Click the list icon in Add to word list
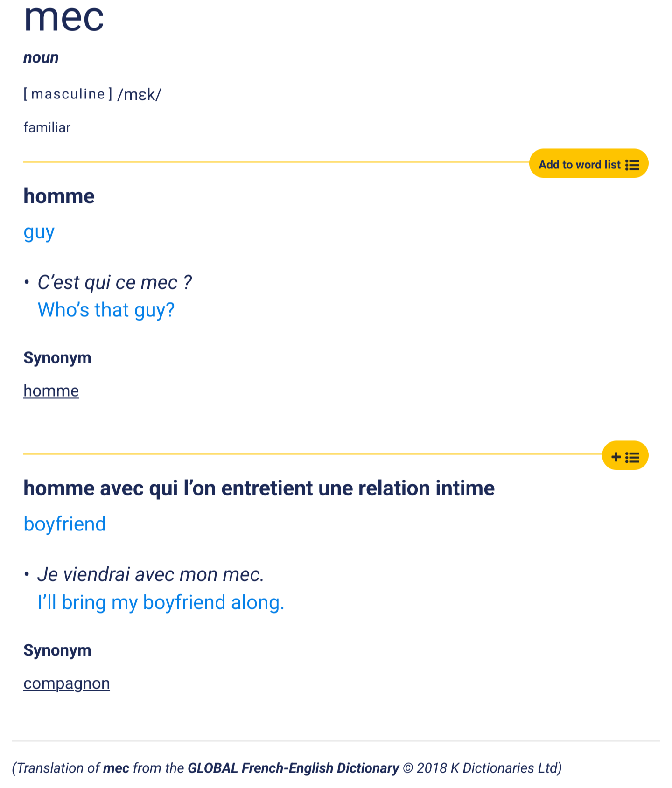This screenshot has height=788, width=672. pyautogui.click(x=632, y=165)
